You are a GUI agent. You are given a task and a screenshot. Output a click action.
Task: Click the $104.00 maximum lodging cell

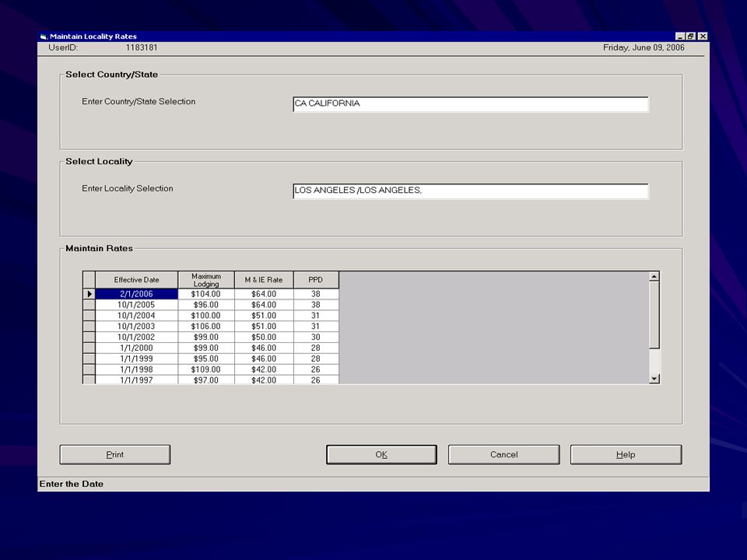(x=206, y=294)
